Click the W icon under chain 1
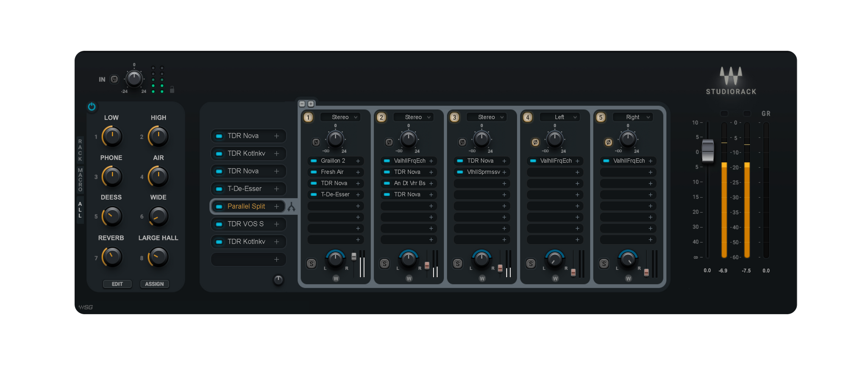Image resolution: width=868 pixels, height=365 pixels. pos(336,279)
